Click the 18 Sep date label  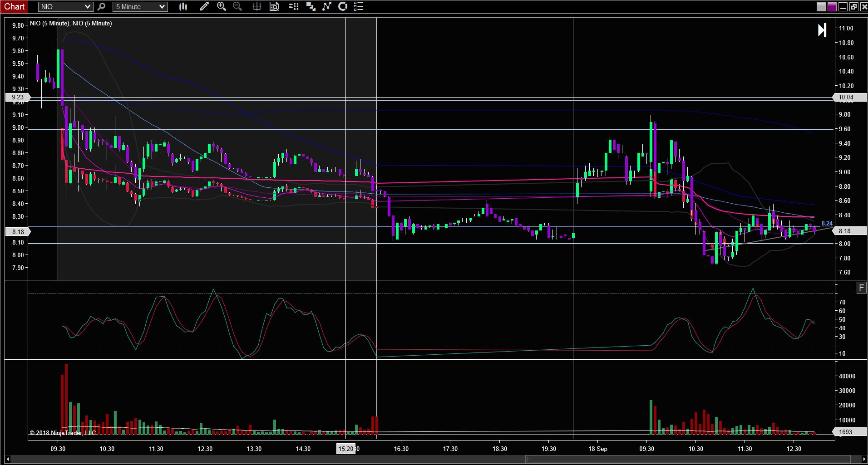pos(597,449)
